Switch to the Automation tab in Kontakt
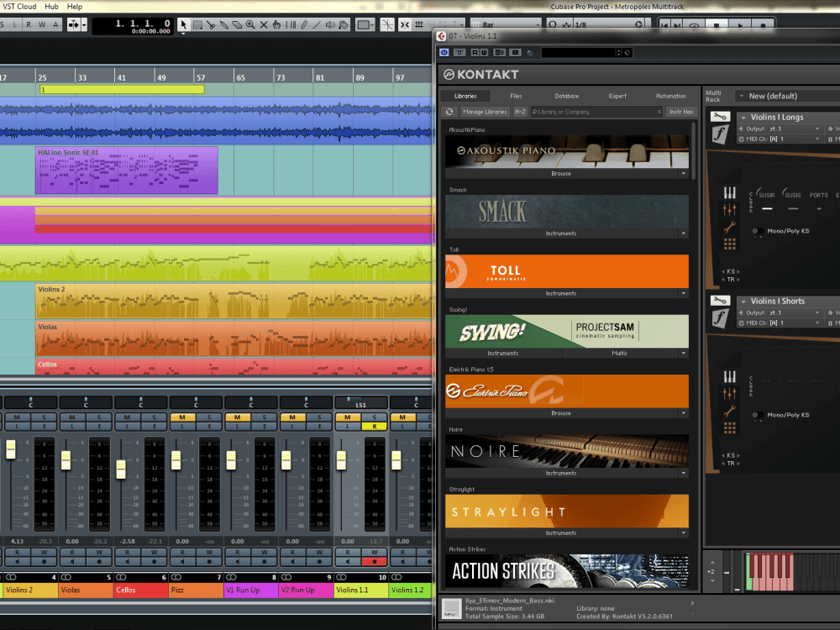This screenshot has width=840, height=630. coord(670,96)
